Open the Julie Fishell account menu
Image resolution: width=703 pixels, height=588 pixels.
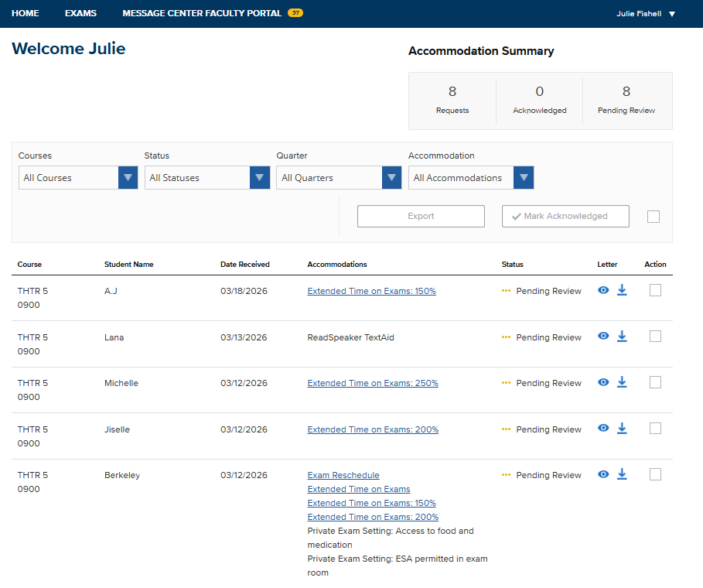pos(640,13)
